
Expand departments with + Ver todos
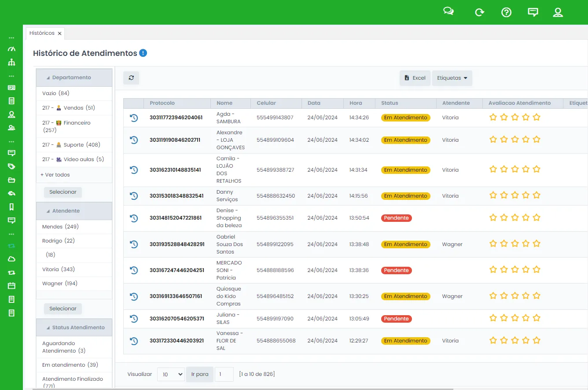tap(55, 175)
